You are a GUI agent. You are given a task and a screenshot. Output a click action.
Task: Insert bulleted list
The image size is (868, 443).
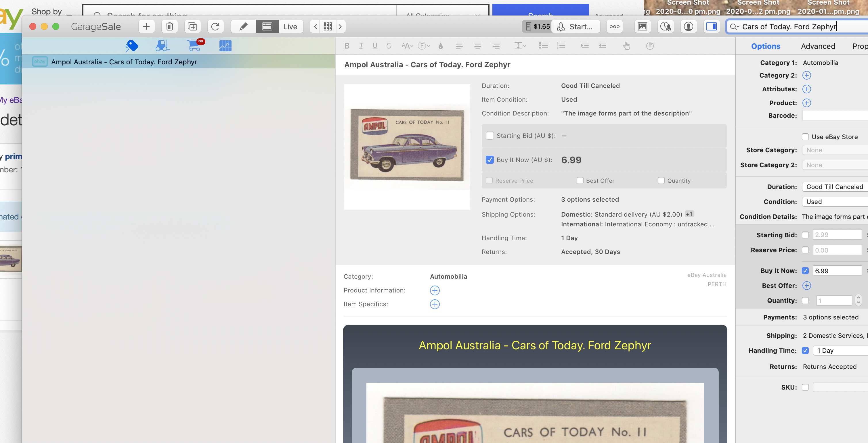click(543, 46)
